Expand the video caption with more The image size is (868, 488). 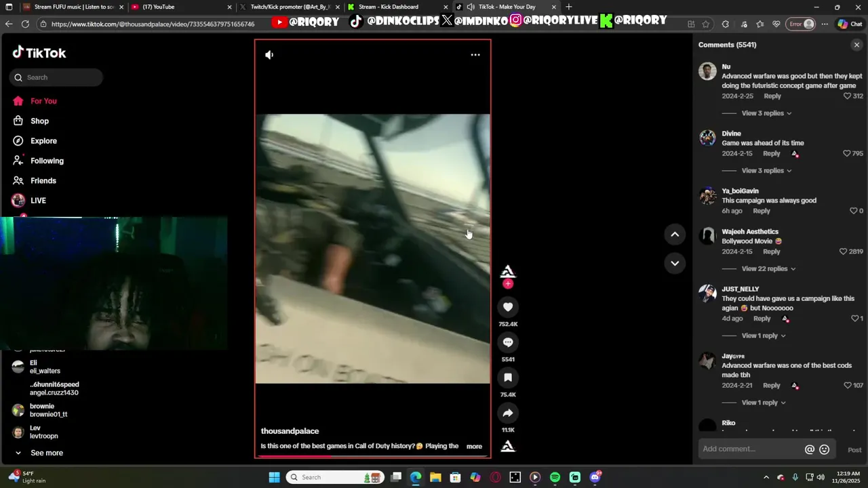click(x=474, y=446)
